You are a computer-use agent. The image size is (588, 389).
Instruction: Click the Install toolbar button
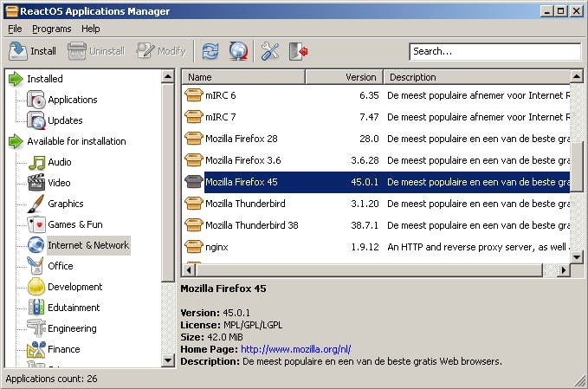(x=33, y=51)
